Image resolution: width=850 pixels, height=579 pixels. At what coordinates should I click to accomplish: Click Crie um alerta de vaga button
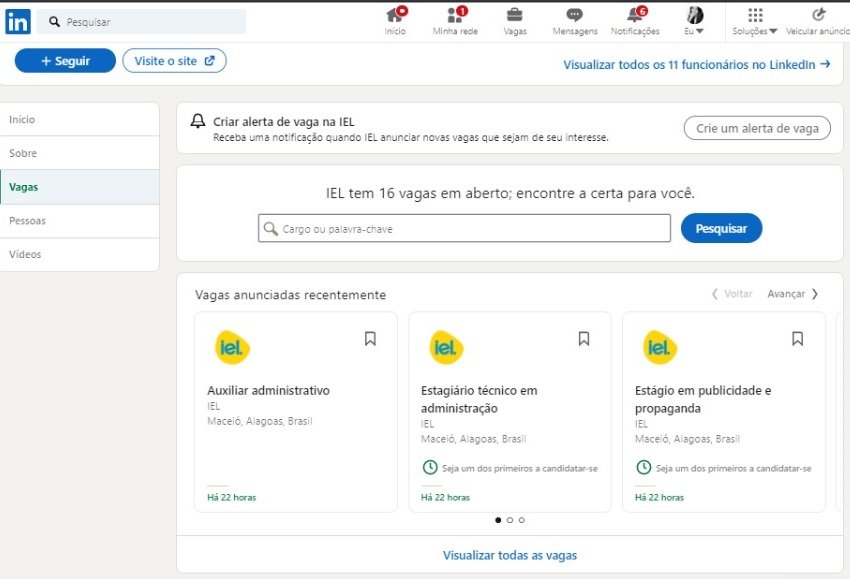[757, 128]
